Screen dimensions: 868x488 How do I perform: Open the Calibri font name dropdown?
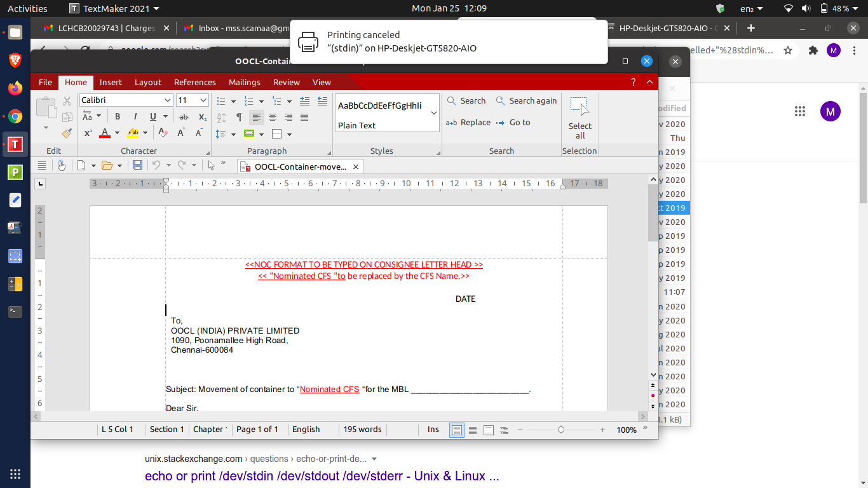coord(168,100)
